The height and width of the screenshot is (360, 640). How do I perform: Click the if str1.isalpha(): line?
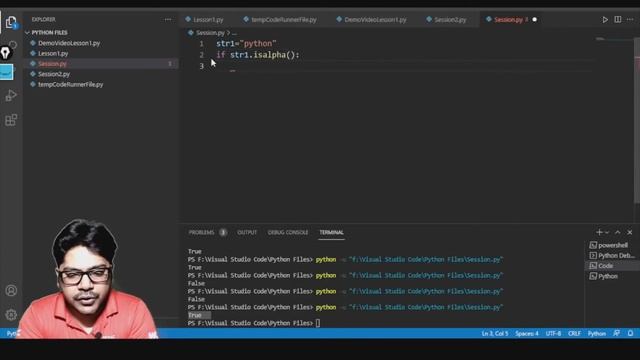coord(258,55)
